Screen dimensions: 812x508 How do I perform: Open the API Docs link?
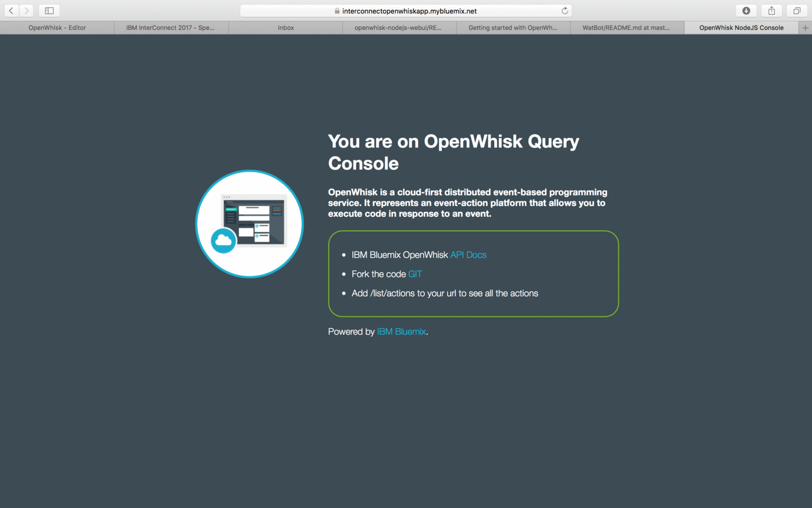click(468, 255)
